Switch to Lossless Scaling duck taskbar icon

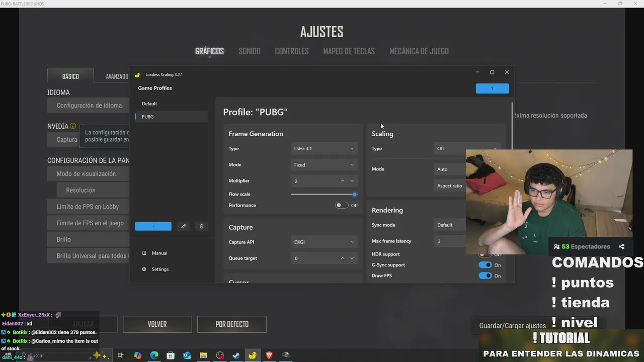[x=253, y=355]
